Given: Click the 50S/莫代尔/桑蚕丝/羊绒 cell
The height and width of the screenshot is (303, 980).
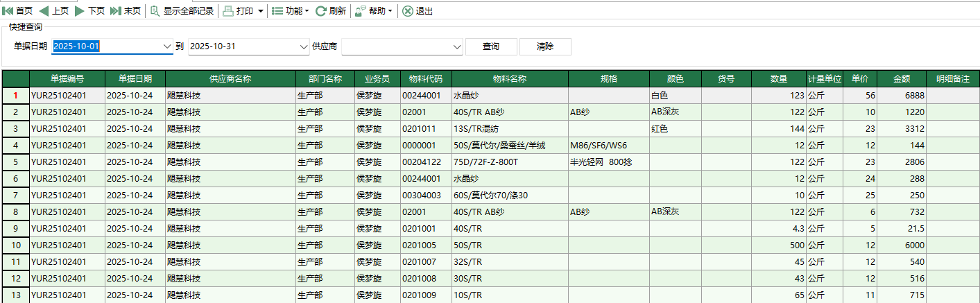Looking at the screenshot, I should (510, 145).
